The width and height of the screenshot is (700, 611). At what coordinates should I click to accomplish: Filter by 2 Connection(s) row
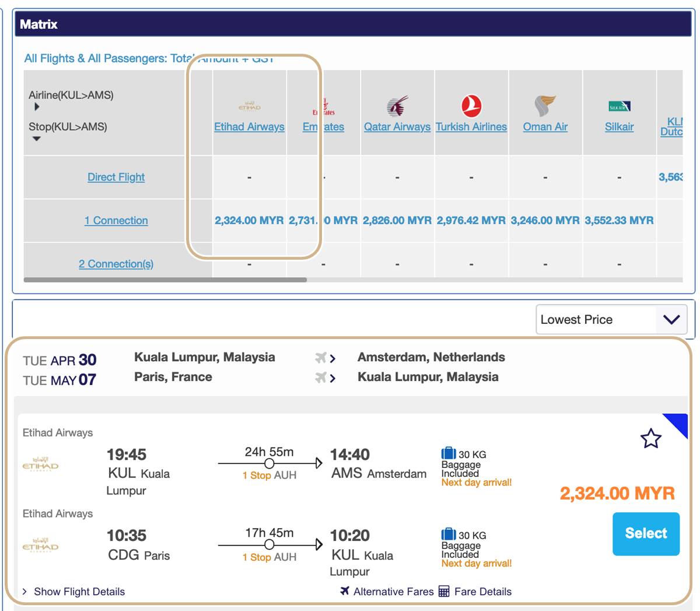116,264
